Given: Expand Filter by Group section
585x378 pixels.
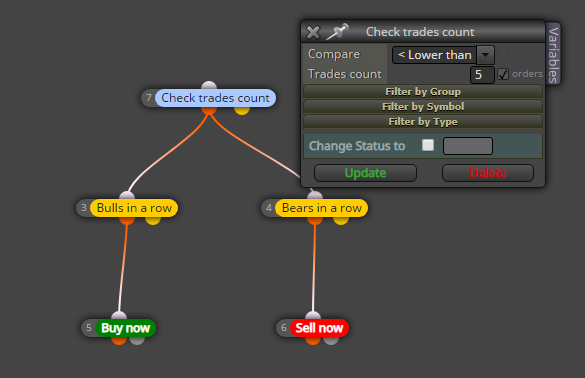Looking at the screenshot, I should click(423, 91).
